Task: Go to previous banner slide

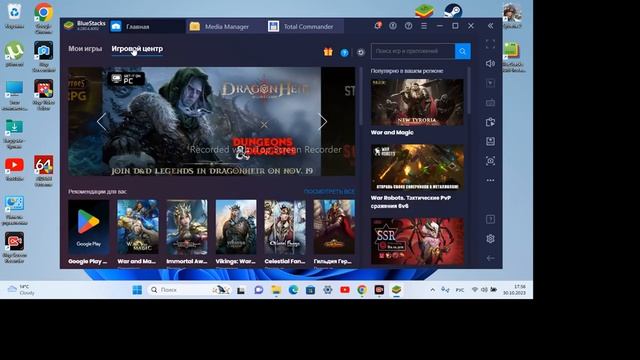Action: [101, 121]
